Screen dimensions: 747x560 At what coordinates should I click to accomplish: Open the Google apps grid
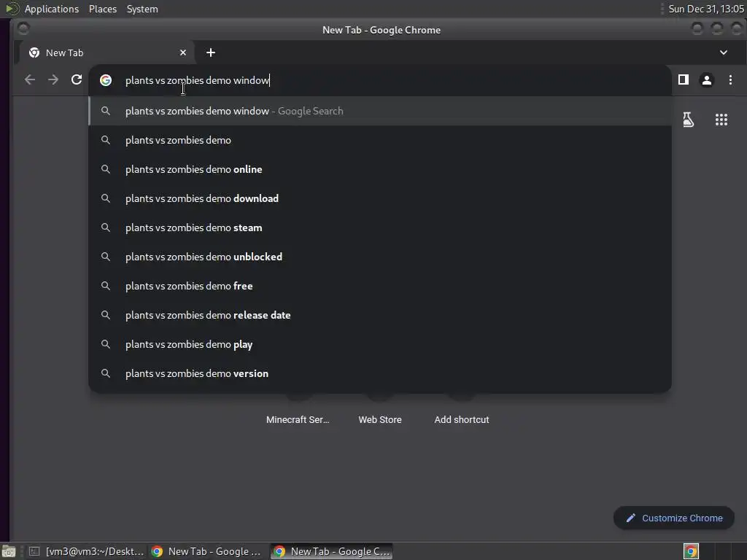pyautogui.click(x=721, y=120)
